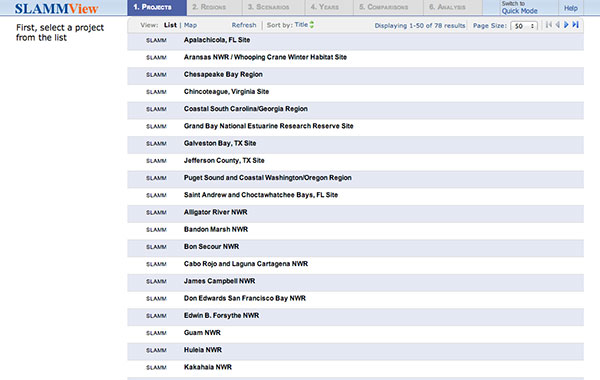Select Edwin B. Forsythe NWR project

pyautogui.click(x=221, y=315)
